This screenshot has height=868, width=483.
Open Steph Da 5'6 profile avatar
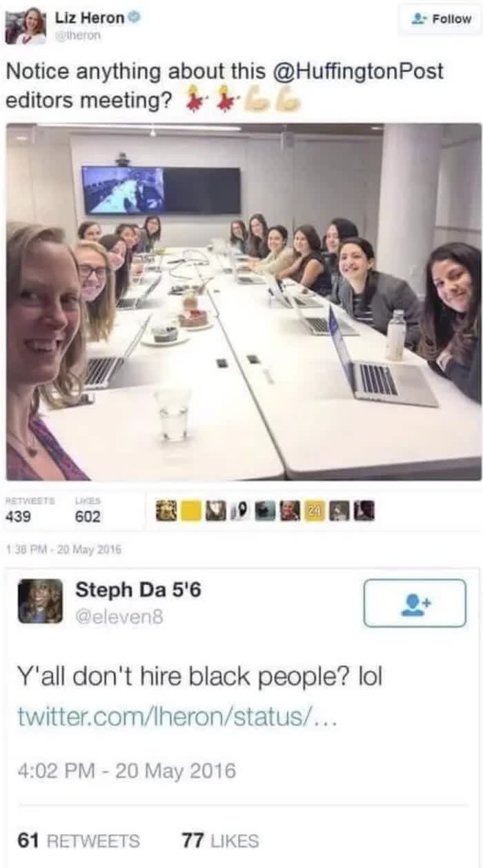pos(40,601)
